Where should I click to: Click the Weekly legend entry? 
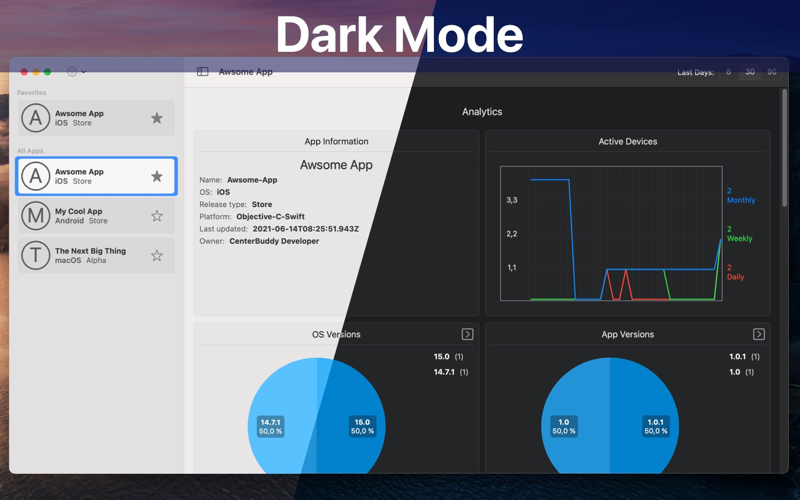pos(739,234)
